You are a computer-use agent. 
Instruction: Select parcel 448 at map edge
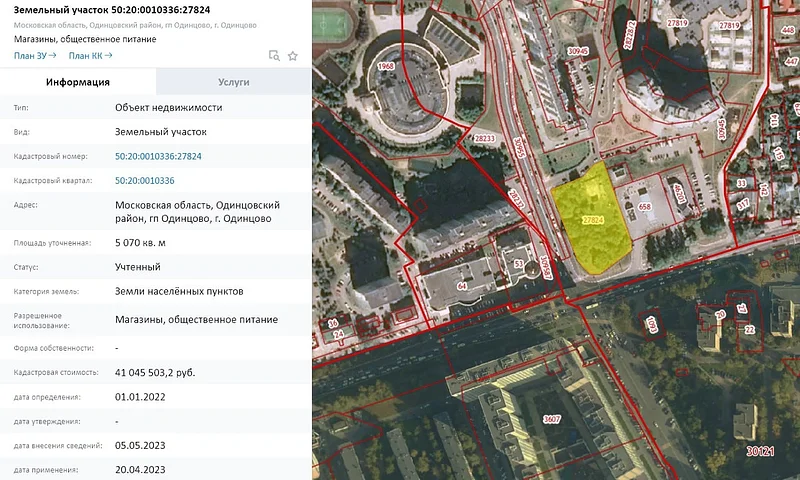pyautogui.click(x=787, y=31)
